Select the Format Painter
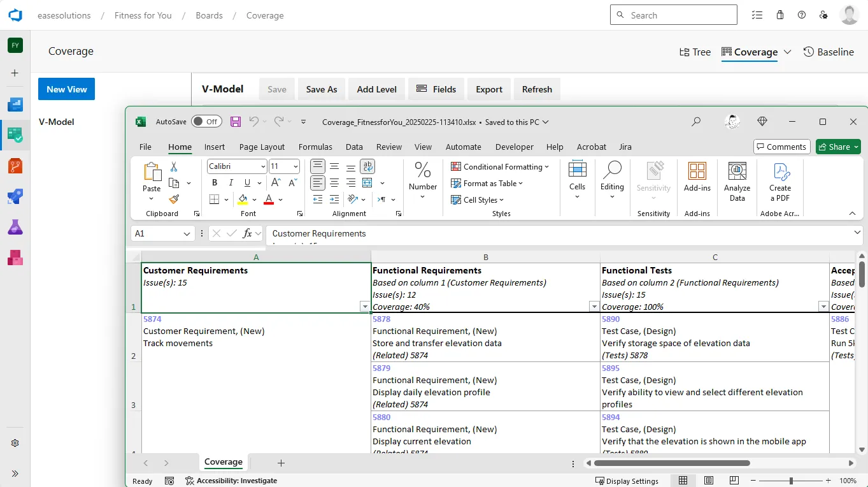 173,199
